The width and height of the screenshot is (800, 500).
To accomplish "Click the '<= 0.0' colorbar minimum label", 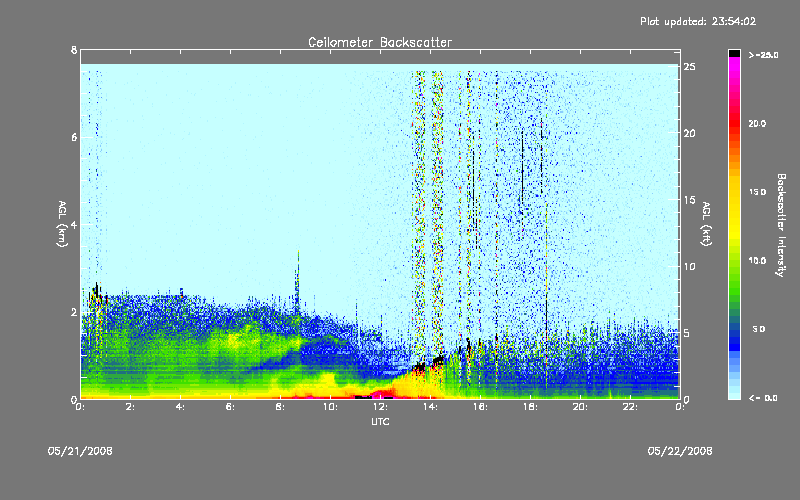I will click(x=763, y=398).
